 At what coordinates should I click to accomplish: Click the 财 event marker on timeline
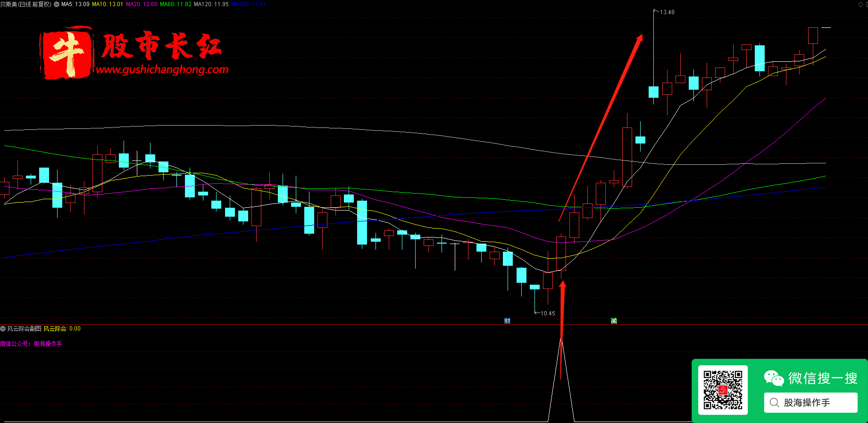(507, 321)
